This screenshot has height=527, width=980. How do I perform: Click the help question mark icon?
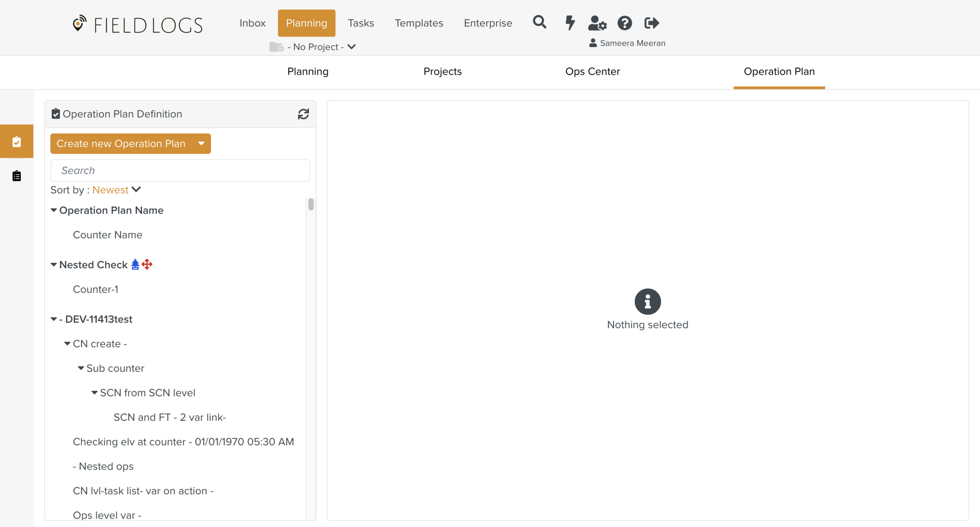coord(624,23)
